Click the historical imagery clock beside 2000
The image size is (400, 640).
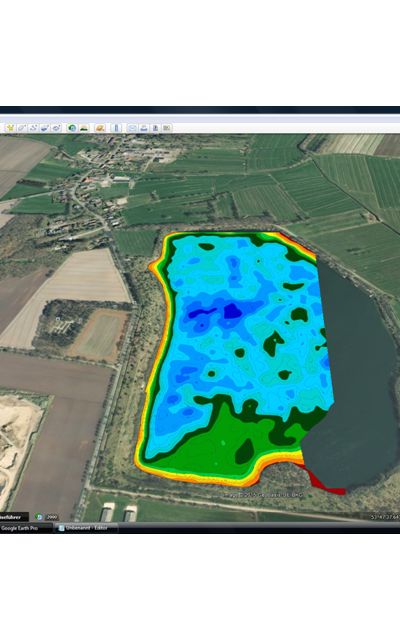click(x=39, y=517)
